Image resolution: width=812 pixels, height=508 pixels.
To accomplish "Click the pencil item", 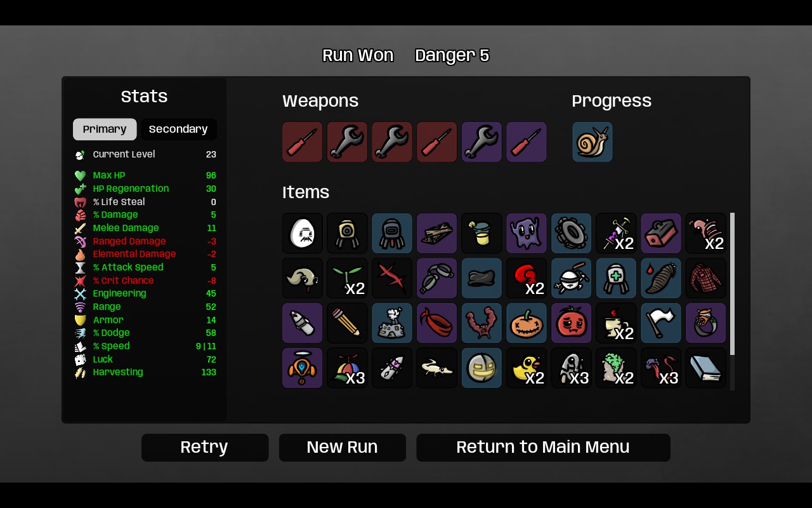I will [x=347, y=323].
